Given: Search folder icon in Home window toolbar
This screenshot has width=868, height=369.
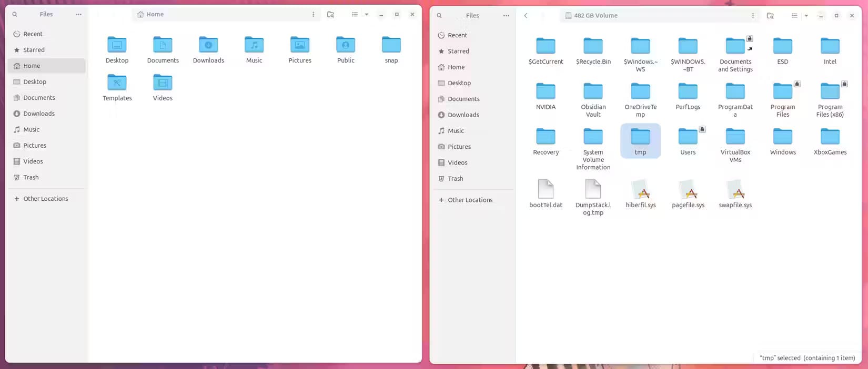Looking at the screenshot, I should [330, 14].
